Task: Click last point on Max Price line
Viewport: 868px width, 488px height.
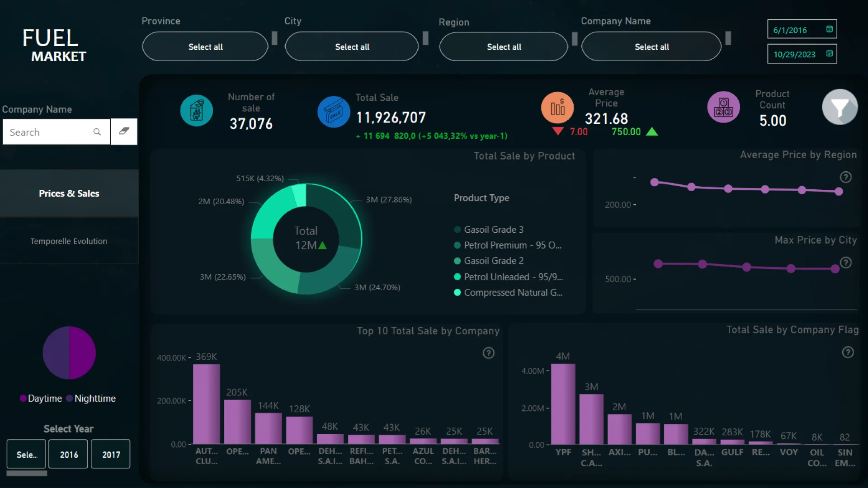Action: (835, 269)
